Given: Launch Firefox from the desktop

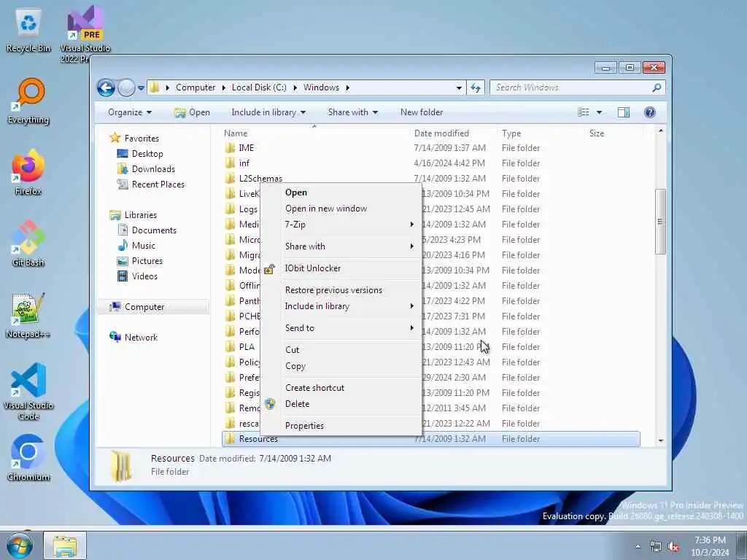Looking at the screenshot, I should pyautogui.click(x=28, y=172).
